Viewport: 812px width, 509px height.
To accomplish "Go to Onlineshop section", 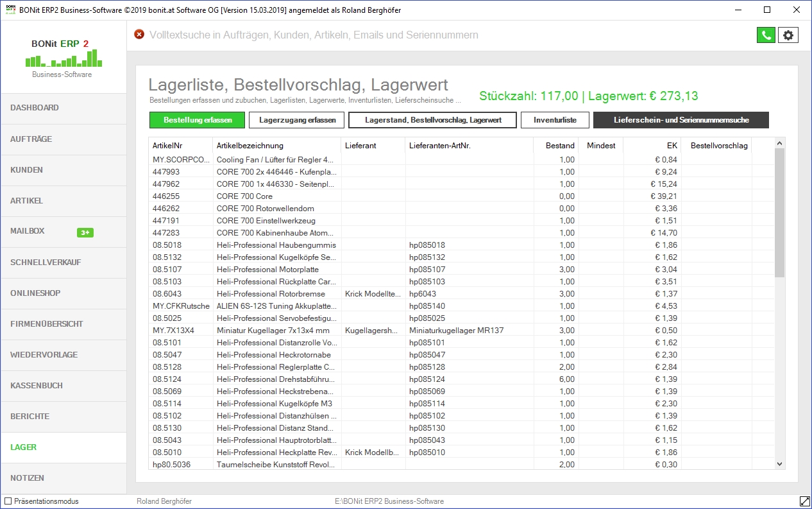I will [x=63, y=293].
